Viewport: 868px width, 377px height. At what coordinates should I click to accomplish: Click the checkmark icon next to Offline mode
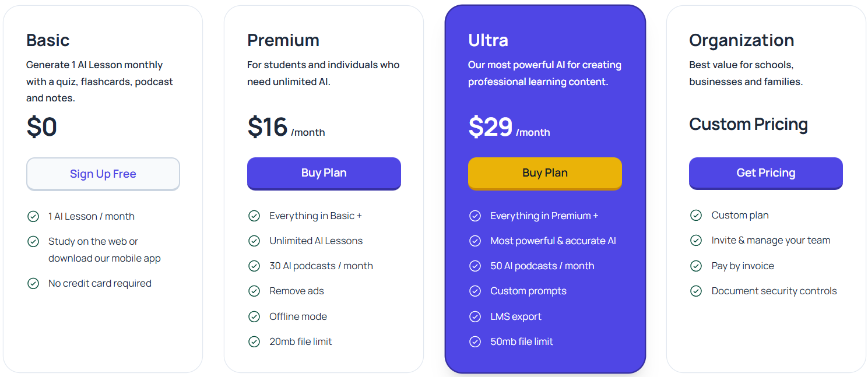point(254,316)
